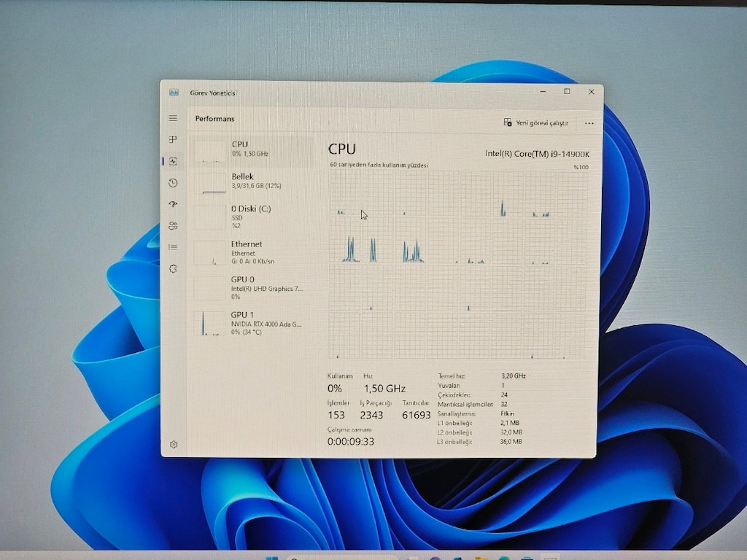Click the Görev Yöneticisi title bar app icon
Screen dimensions: 747x560
pyautogui.click(x=174, y=93)
